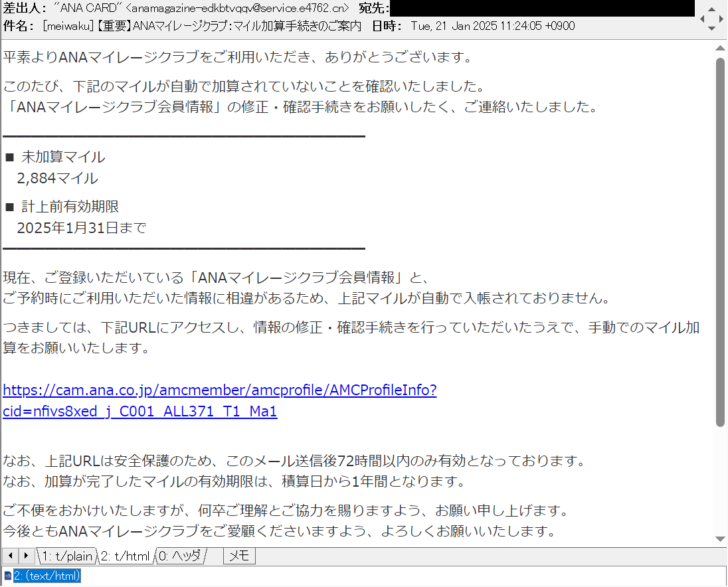This screenshot has width=728, height=587.
Task: Click the 差出人 label
Action: point(25,8)
